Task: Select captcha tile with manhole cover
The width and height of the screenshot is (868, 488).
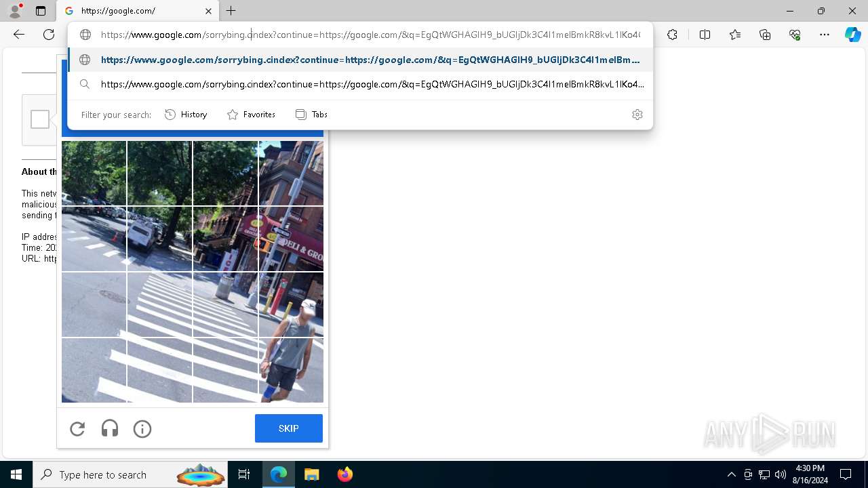Action: (x=94, y=304)
